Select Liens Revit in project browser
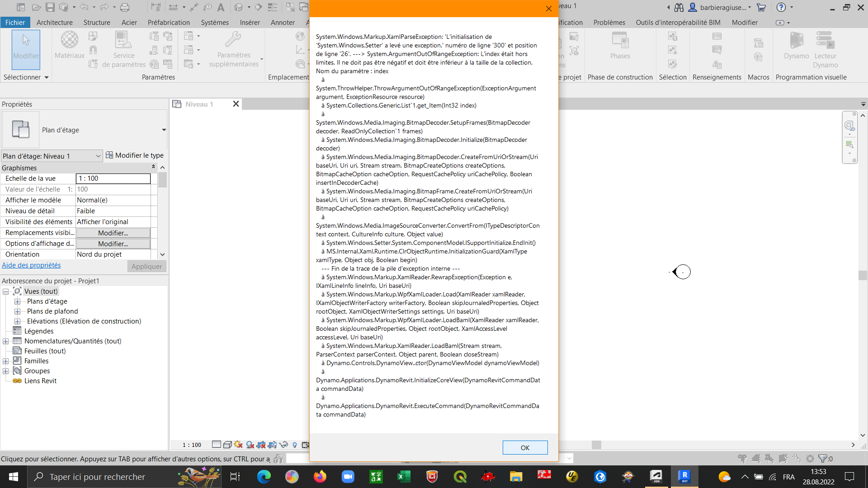This screenshot has height=488, width=868. pos(40,381)
